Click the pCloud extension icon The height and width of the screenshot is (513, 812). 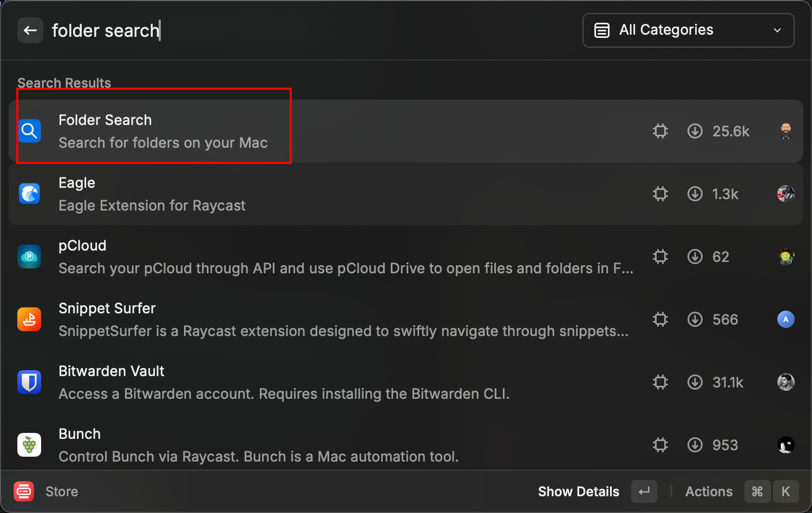[29, 256]
